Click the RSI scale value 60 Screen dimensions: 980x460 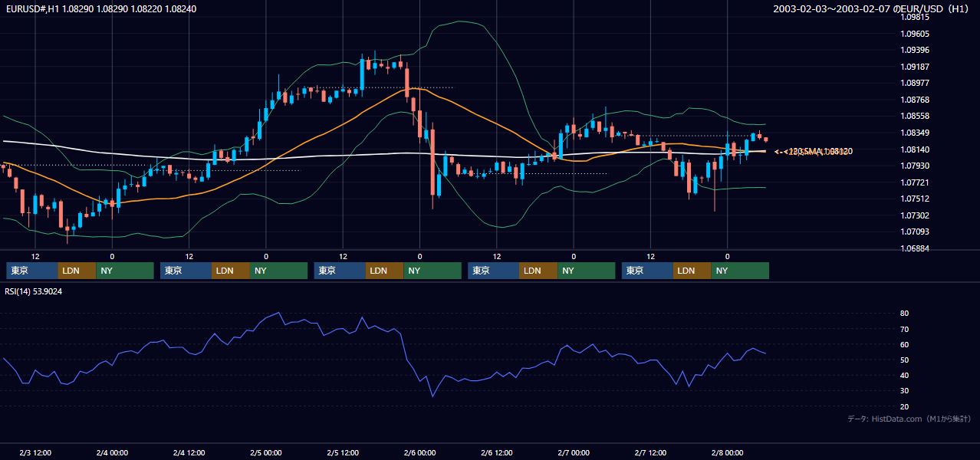(904, 344)
